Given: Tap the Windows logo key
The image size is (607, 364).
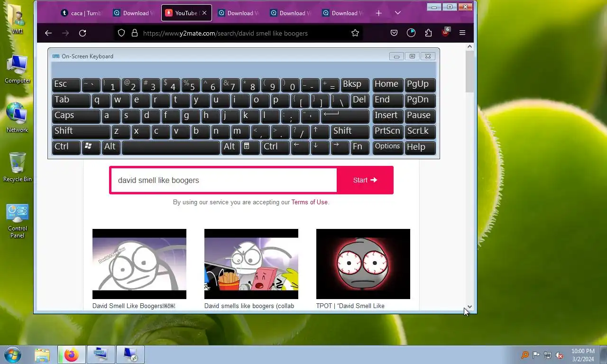Looking at the screenshot, I should click(91, 147).
